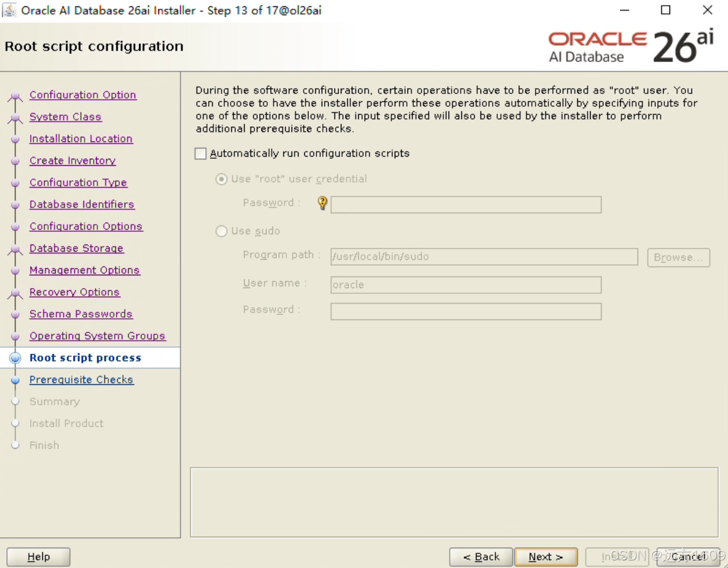This screenshot has width=728, height=568.
Task: Maximize the installer window
Action: pos(666,10)
